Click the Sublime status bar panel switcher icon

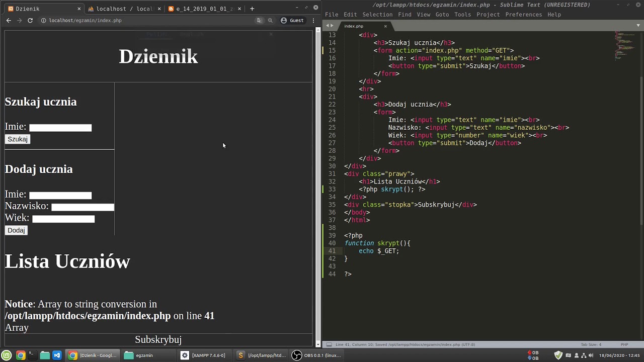tap(329, 345)
